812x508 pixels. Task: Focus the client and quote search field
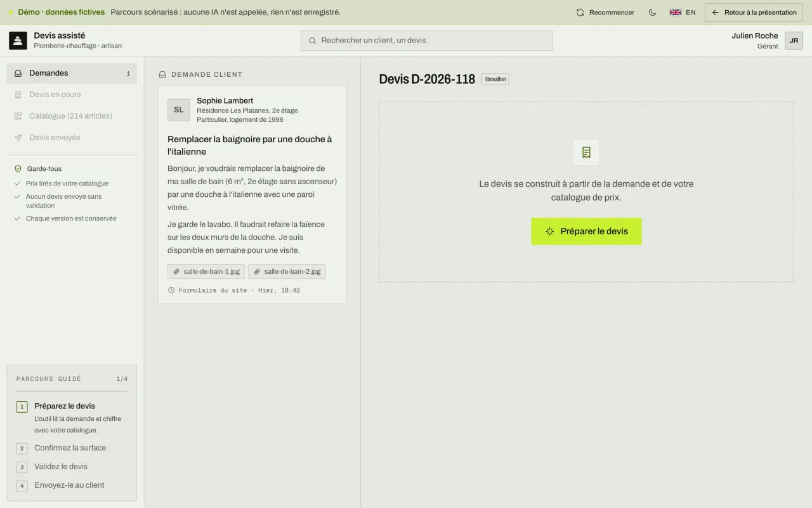(x=426, y=41)
